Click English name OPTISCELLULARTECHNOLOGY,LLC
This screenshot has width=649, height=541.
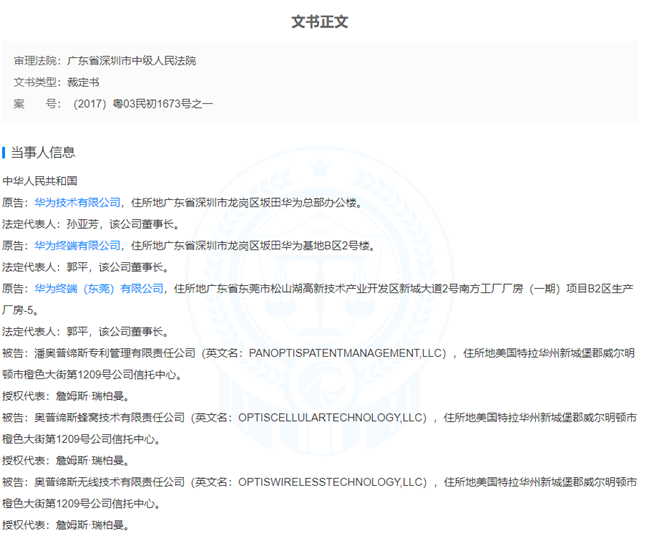pyautogui.click(x=332, y=417)
